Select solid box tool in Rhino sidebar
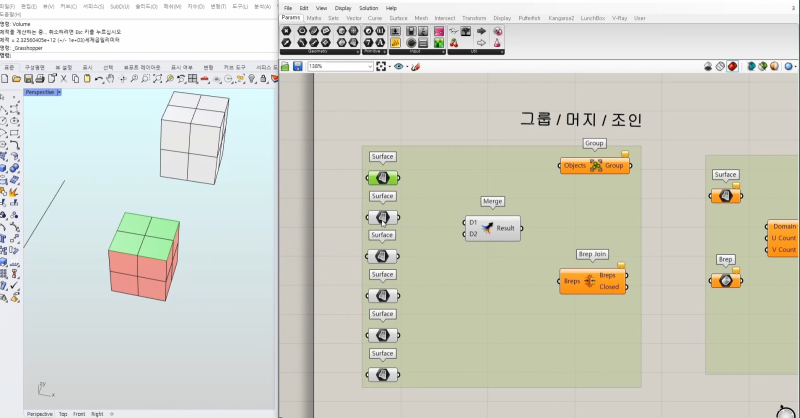The width and height of the screenshot is (800, 418). 4,168
